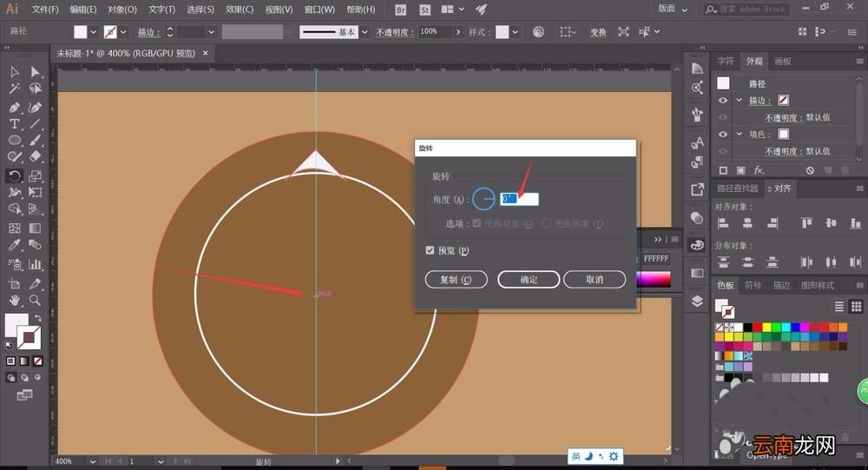The image size is (868, 470).
Task: Select the Type tool
Action: pyautogui.click(x=15, y=123)
